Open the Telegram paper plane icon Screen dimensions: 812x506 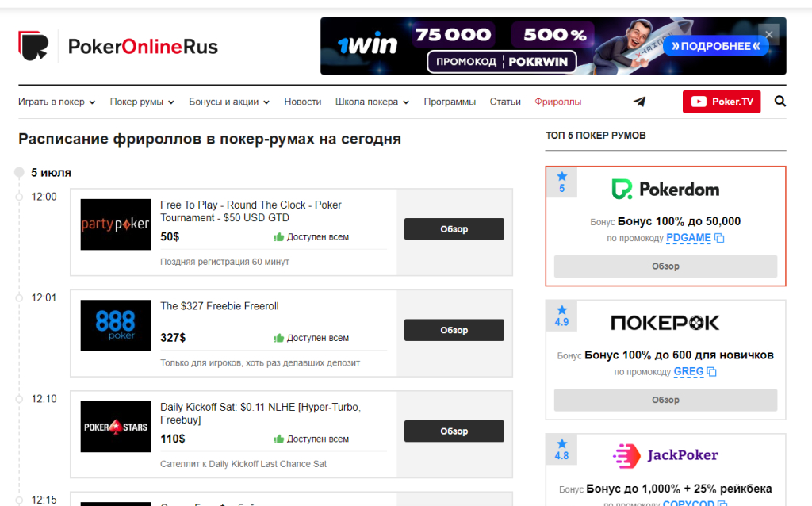[640, 102]
